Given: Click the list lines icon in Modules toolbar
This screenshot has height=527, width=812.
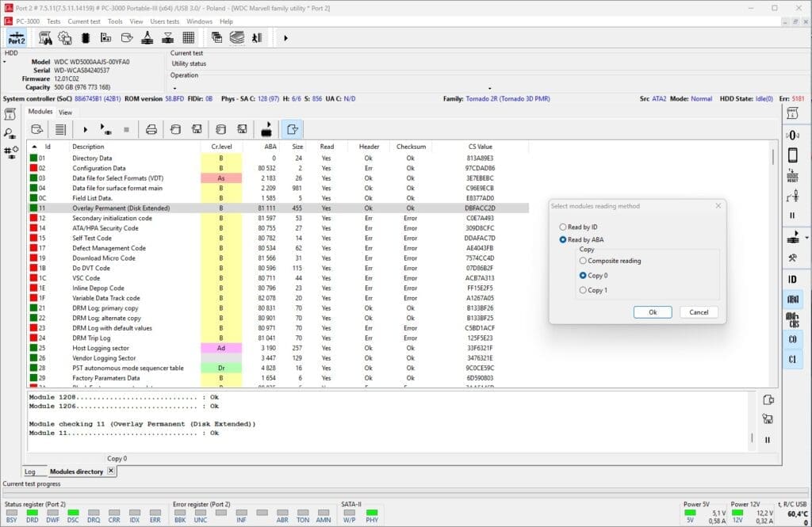Looking at the screenshot, I should pyautogui.click(x=60, y=129).
